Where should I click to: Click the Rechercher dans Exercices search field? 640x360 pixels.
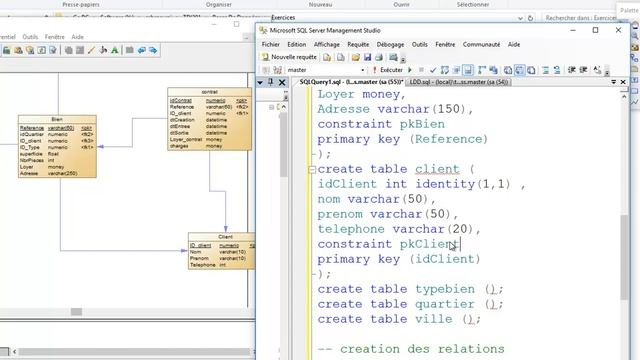580,18
